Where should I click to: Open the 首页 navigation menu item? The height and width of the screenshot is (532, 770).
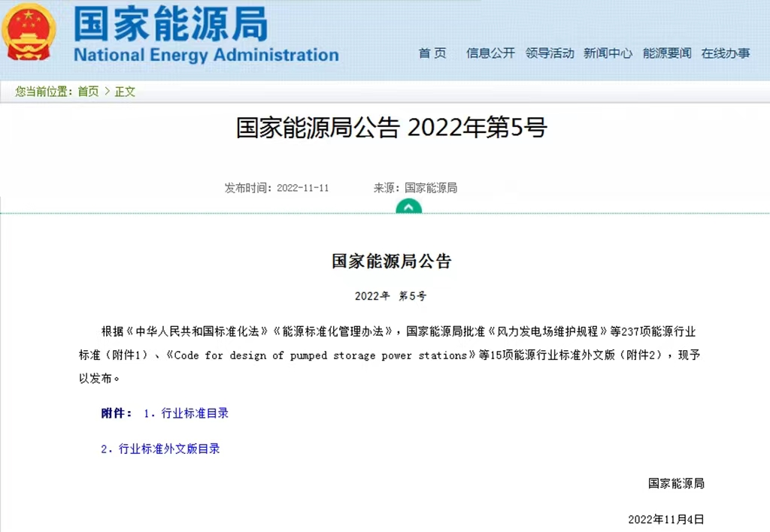432,53
